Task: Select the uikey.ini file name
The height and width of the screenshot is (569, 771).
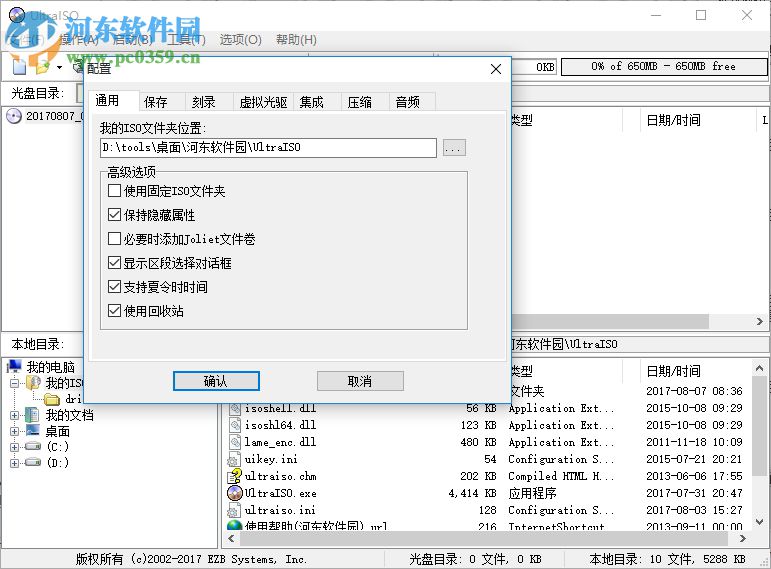Action: (271, 459)
